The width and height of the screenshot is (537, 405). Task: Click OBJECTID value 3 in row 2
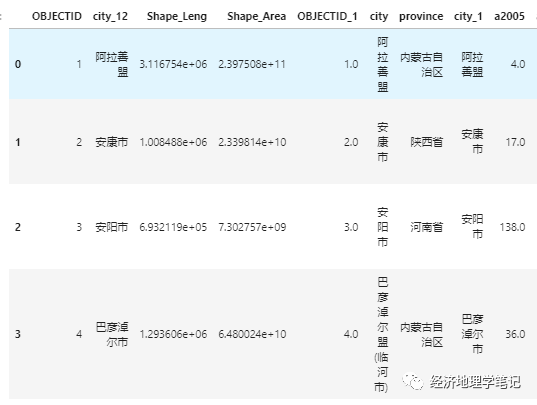coord(79,227)
